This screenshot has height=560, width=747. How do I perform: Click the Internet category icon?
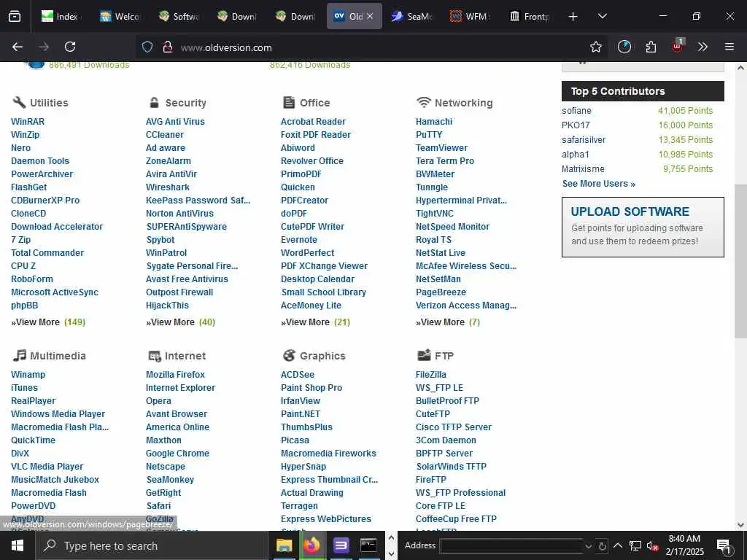point(155,356)
